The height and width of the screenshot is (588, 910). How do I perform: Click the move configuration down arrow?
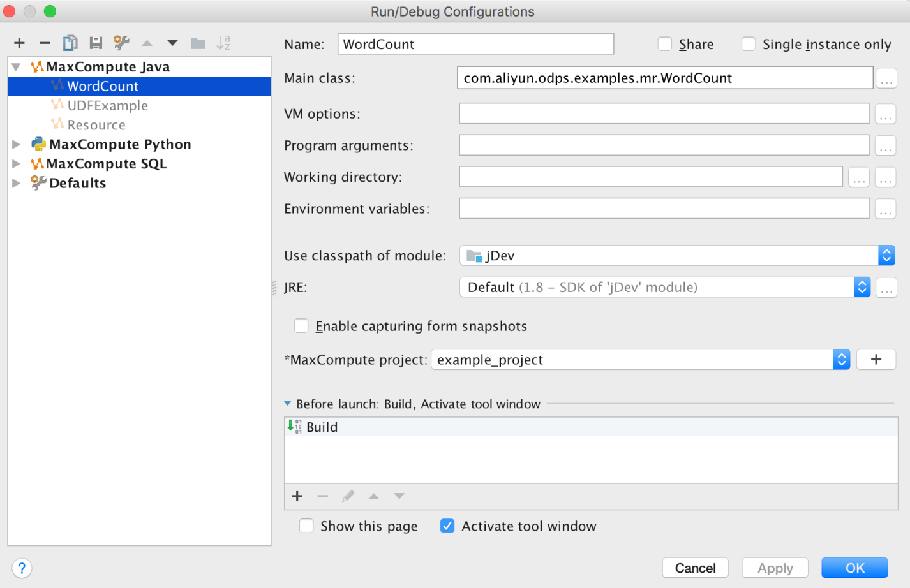click(x=172, y=43)
